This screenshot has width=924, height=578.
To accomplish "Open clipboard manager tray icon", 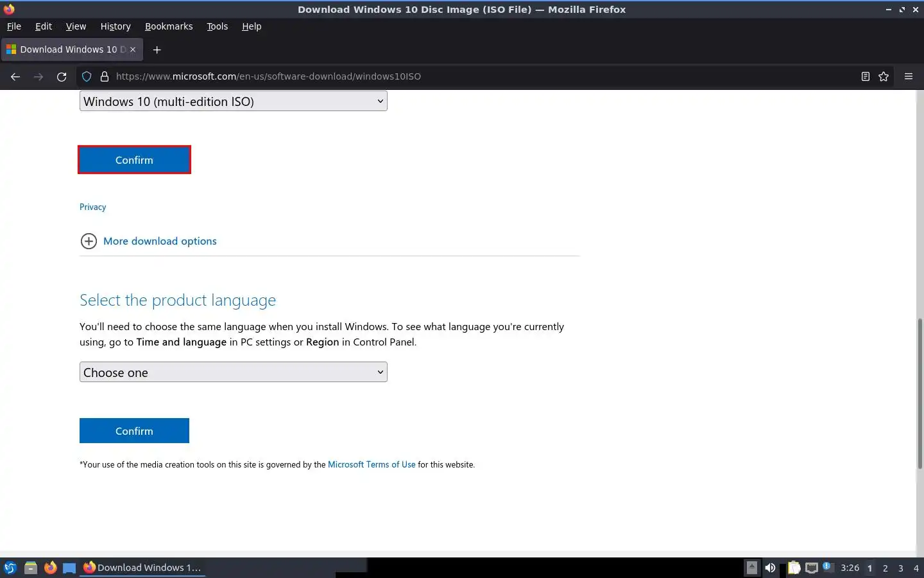I will [794, 568].
